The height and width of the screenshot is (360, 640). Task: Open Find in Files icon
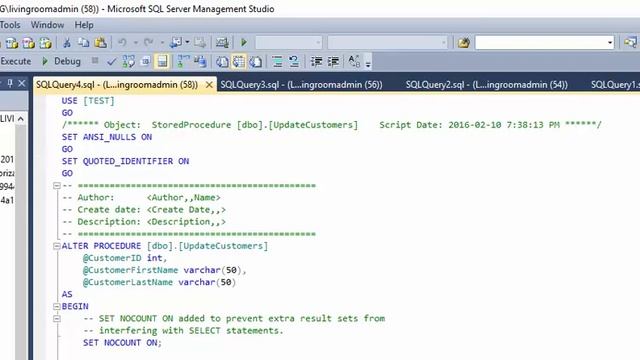[464, 42]
